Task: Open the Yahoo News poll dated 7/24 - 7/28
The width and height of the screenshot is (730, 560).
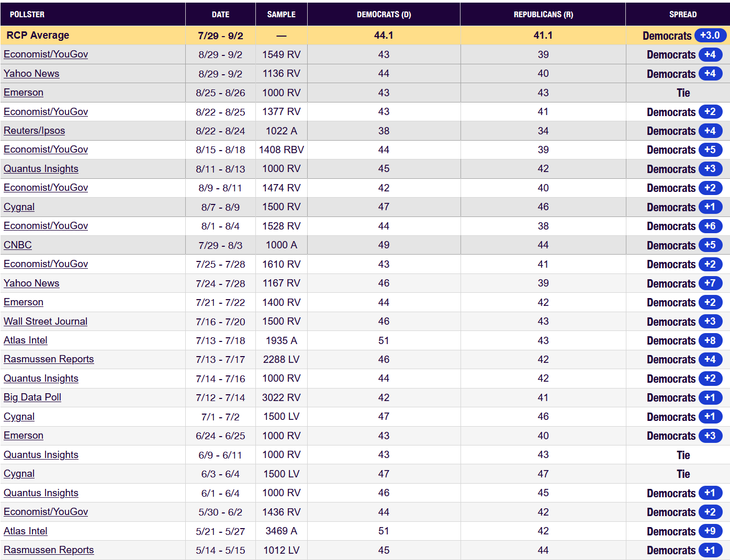Action: pos(31,283)
